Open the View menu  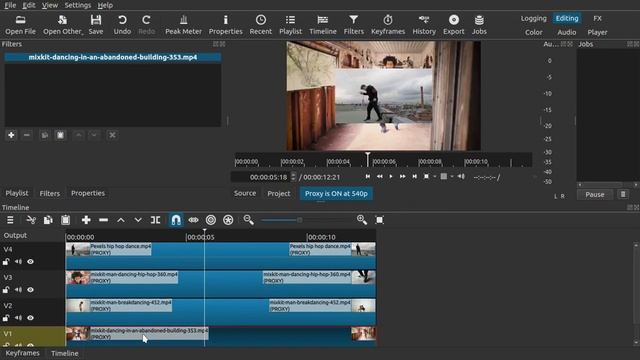50,5
